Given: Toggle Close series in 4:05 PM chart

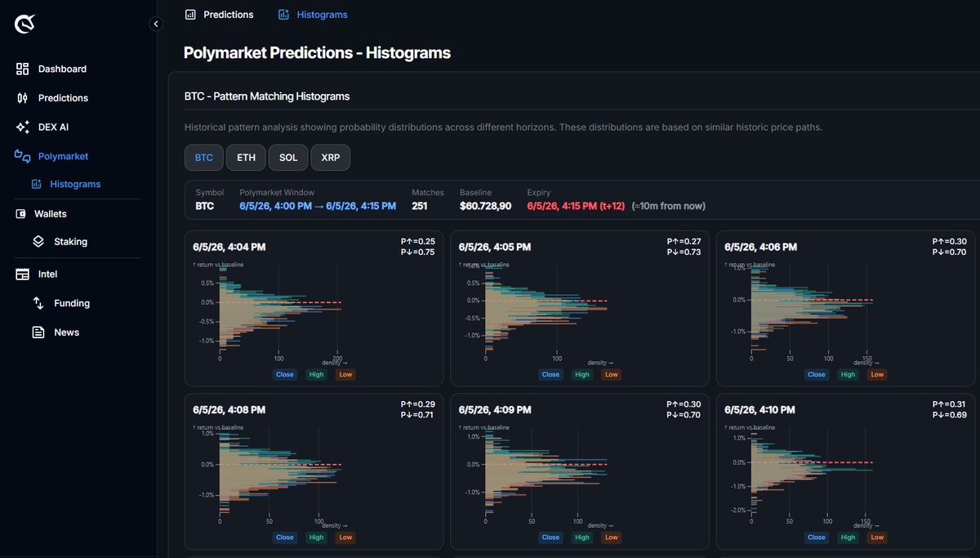Looking at the screenshot, I should click(550, 375).
